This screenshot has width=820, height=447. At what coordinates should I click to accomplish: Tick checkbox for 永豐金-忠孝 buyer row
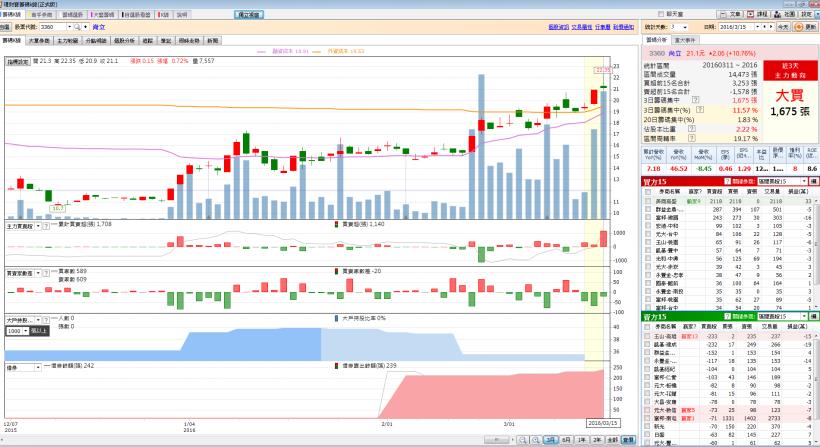[x=648, y=275]
